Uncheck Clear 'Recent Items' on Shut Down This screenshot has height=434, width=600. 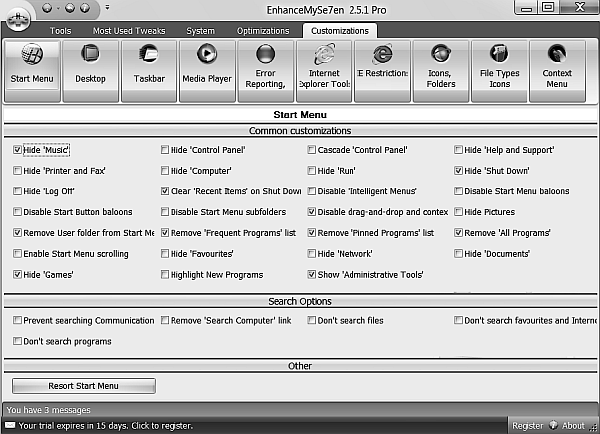tap(165, 191)
